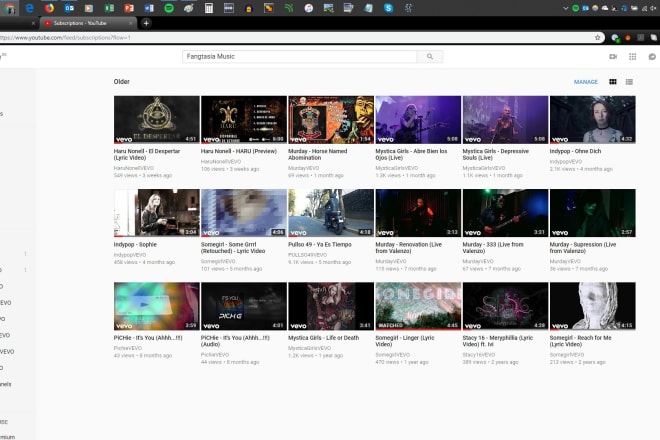Open Spotify from the taskbar
The image size is (660, 440).
tap(169, 8)
